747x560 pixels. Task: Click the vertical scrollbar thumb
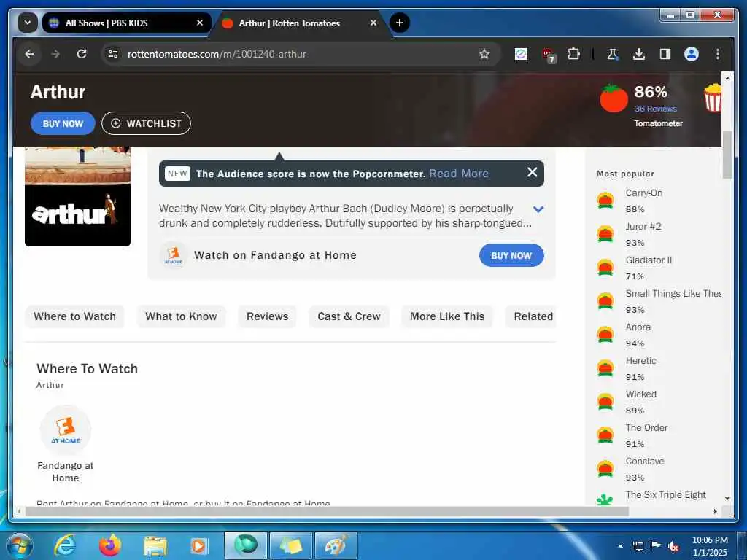tap(727, 155)
